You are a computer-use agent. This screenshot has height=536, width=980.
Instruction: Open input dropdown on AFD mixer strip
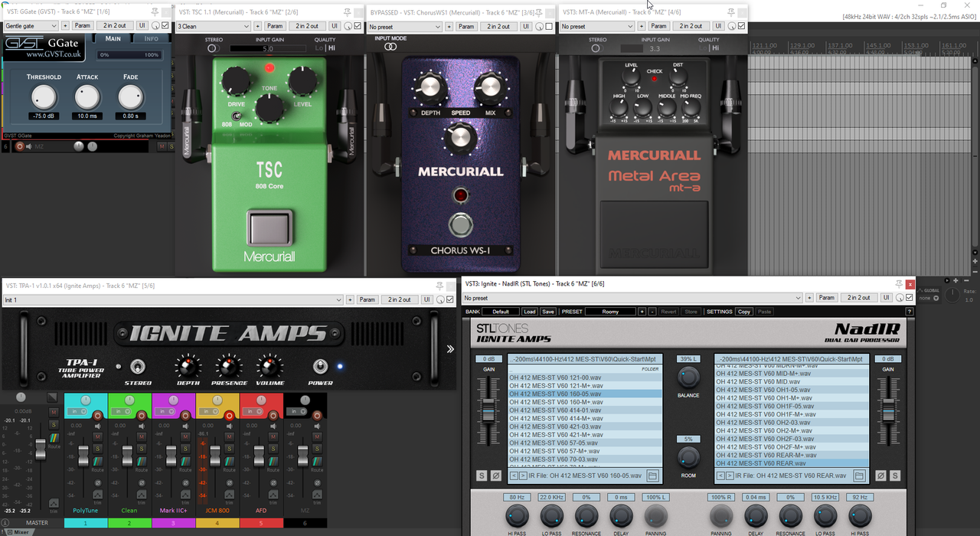(253, 412)
